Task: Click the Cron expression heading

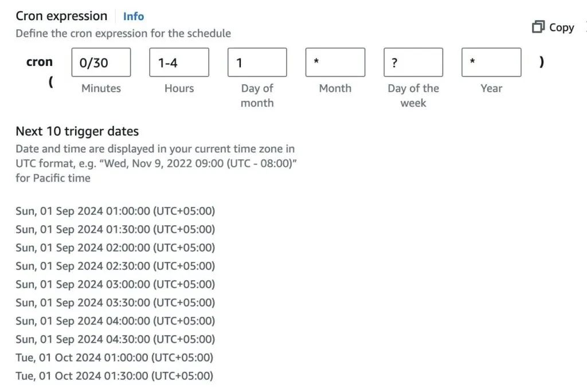Action: pyautogui.click(x=60, y=15)
